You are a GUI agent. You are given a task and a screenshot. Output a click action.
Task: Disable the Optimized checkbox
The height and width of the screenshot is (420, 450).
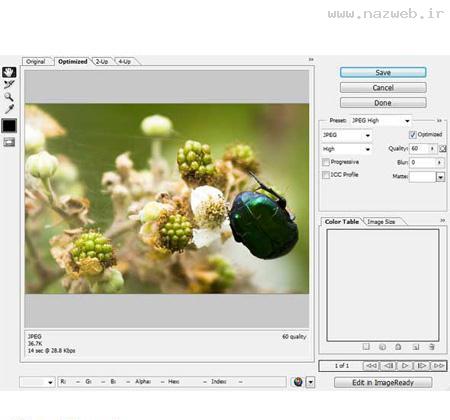[x=413, y=135]
